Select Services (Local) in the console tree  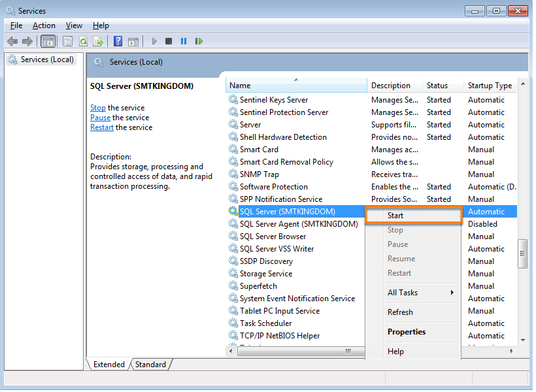pos(41,60)
